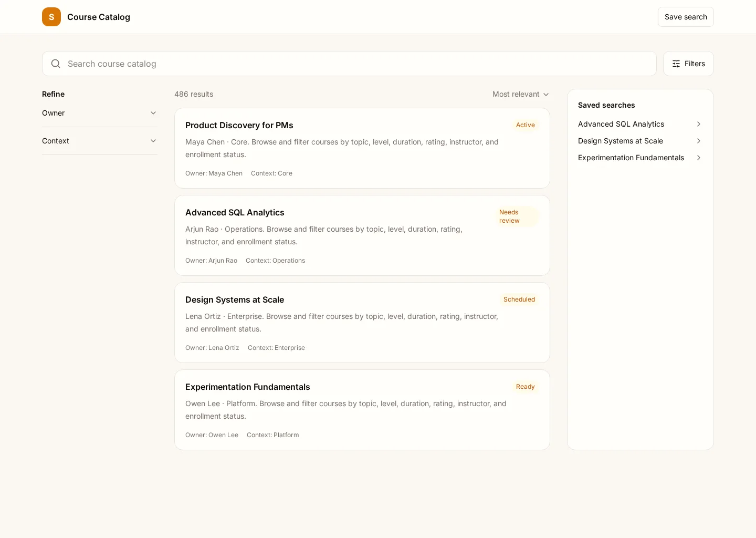Open the Design Systems at Scale result title

coord(235,299)
